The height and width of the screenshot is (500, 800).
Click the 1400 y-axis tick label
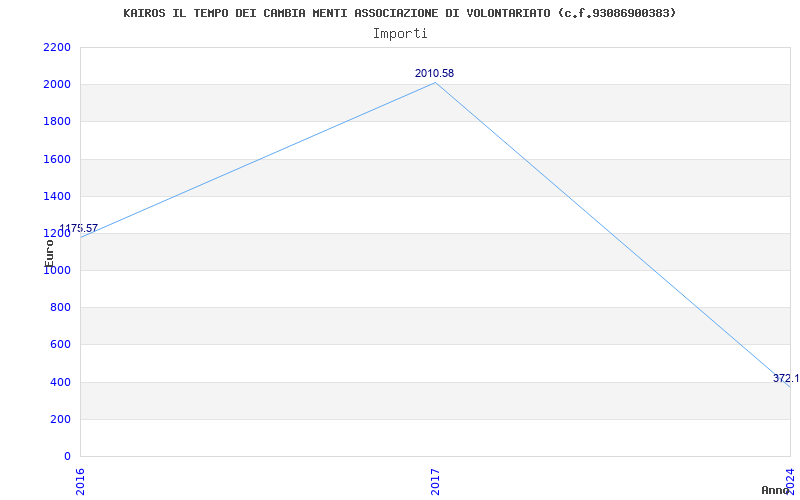(x=57, y=196)
